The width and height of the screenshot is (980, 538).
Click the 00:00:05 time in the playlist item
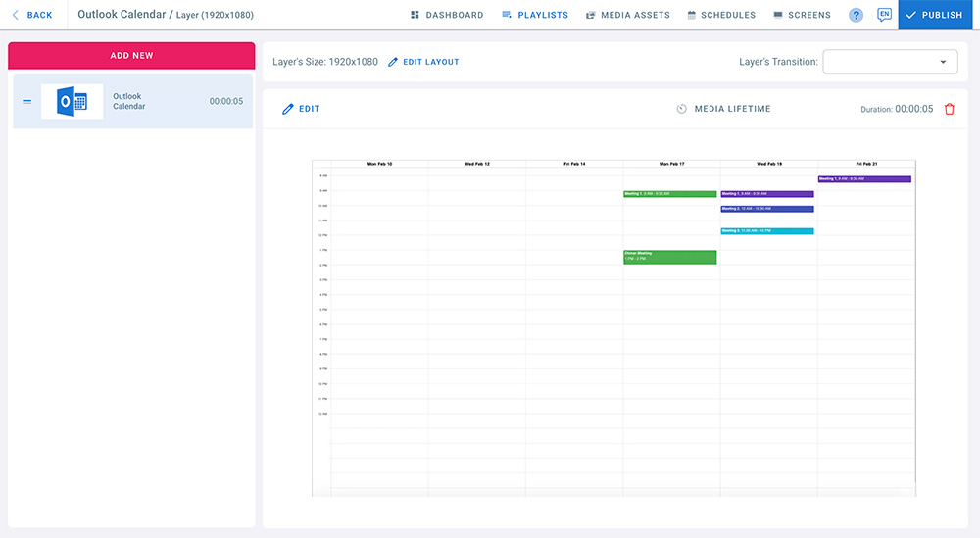click(226, 101)
